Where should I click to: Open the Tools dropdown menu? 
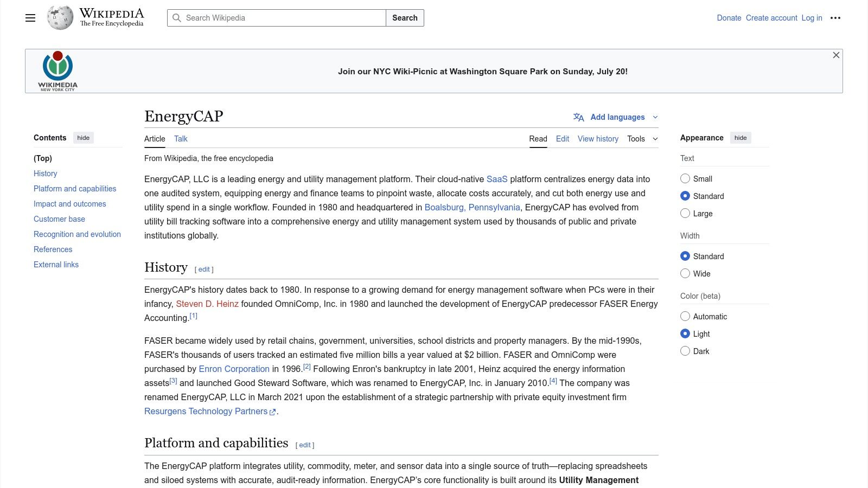pos(642,139)
